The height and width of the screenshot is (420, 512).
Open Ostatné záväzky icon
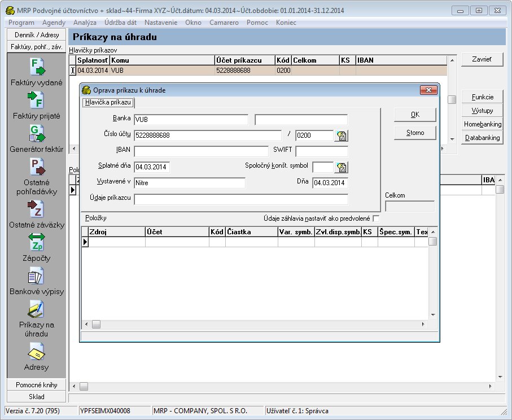tap(36, 209)
